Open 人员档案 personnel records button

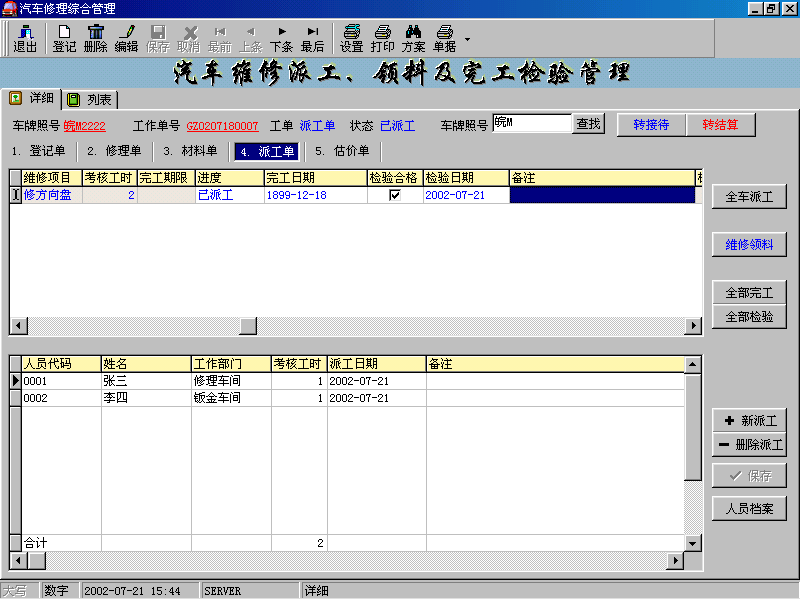[x=749, y=509]
